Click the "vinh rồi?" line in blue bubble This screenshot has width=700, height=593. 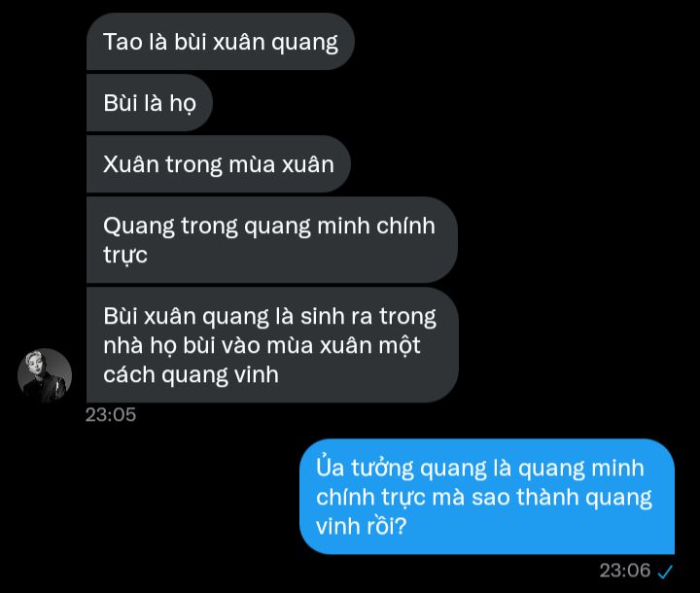(x=361, y=526)
